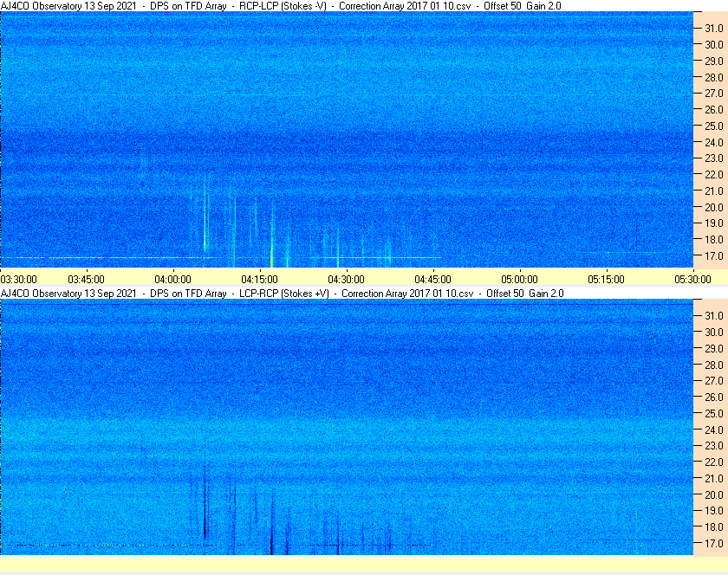Select 20.0 on the Stokes +V frequency axis
This screenshot has height=575, width=728.
714,494
